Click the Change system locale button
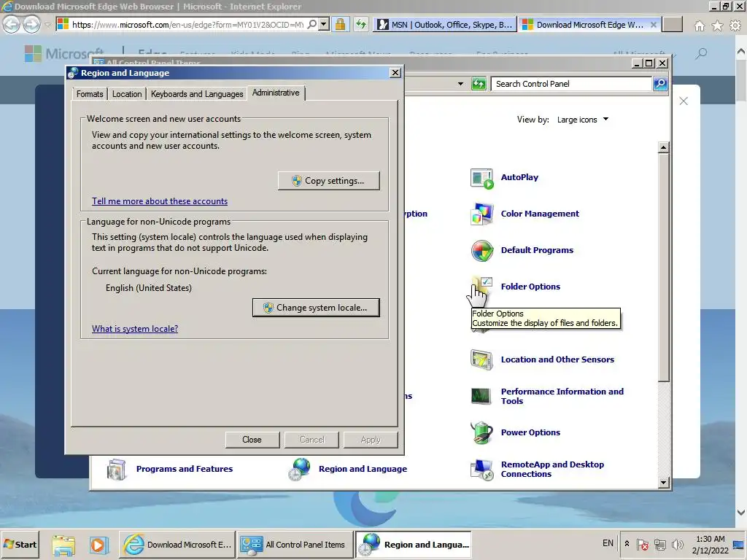 (x=316, y=308)
